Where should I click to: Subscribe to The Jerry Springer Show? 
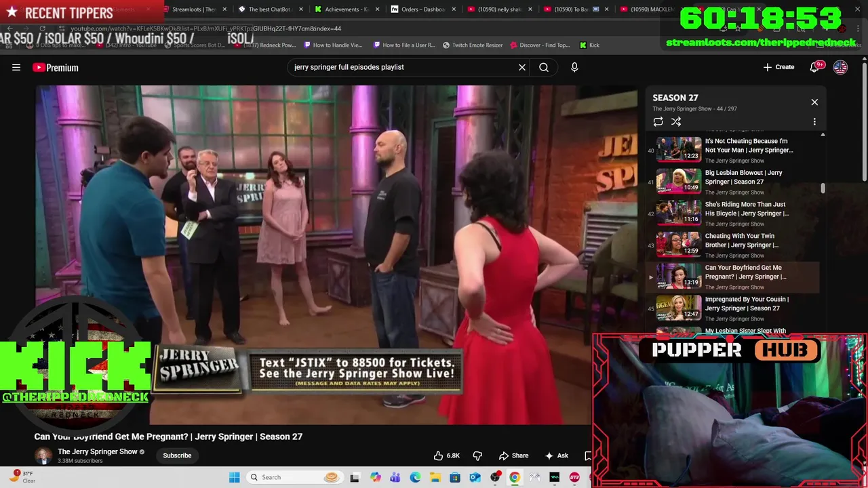click(177, 455)
